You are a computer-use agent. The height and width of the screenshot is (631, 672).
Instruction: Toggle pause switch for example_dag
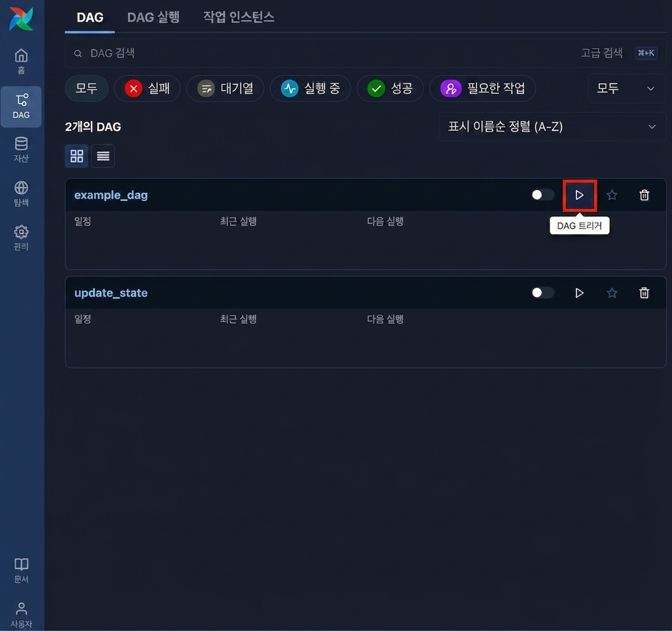[x=543, y=195]
